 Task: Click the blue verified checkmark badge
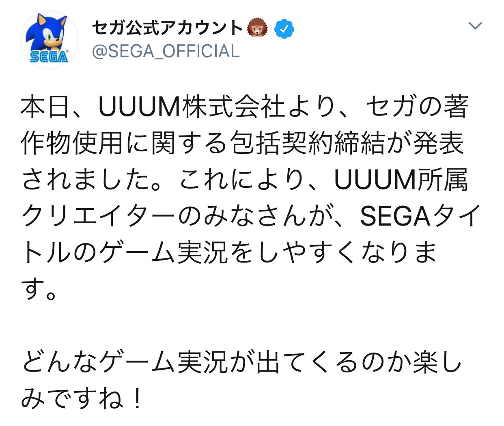coord(284,28)
